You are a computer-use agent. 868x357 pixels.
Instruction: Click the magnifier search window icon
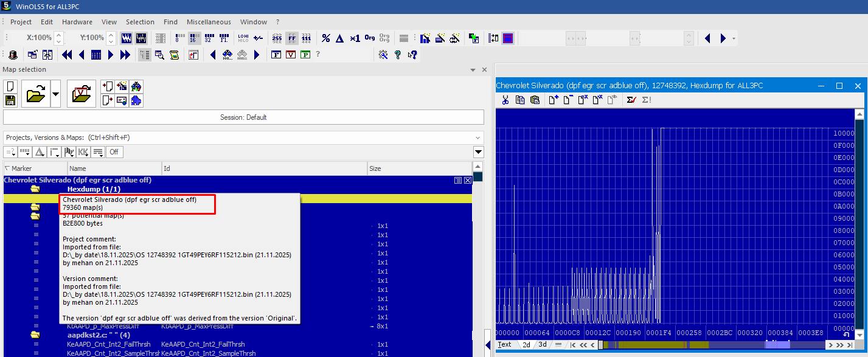[159, 55]
